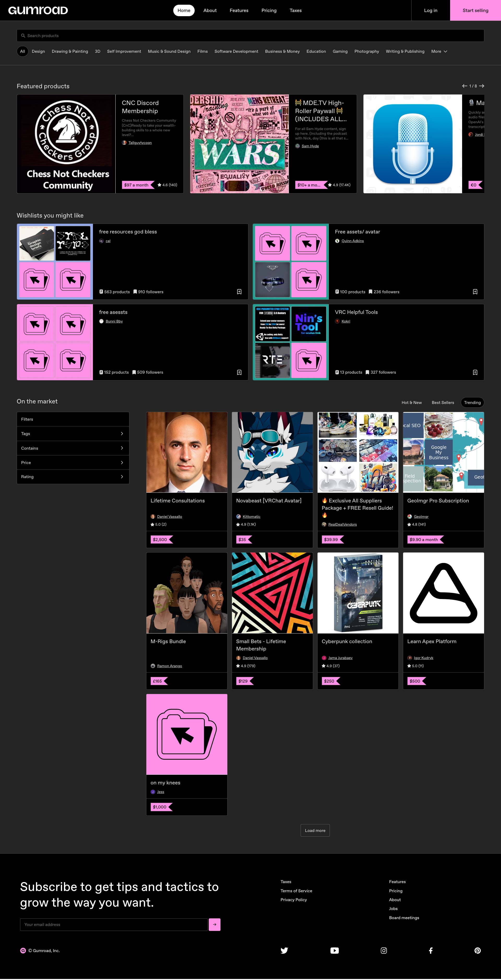Go to next featured products page arrow

482,86
